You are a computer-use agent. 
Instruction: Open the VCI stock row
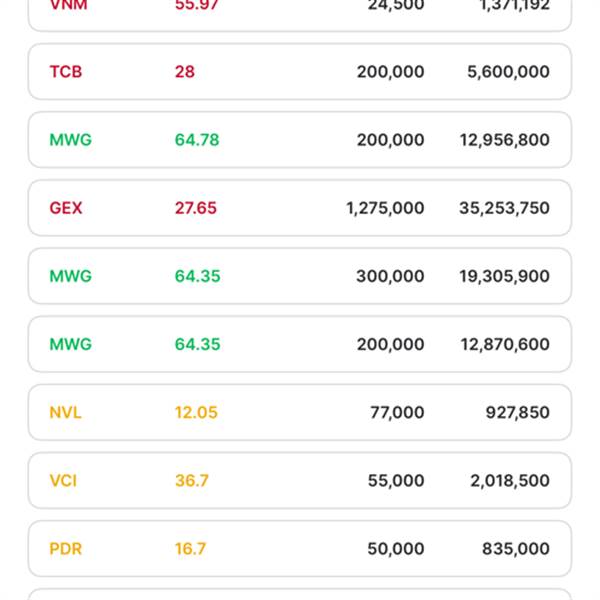[x=300, y=480]
